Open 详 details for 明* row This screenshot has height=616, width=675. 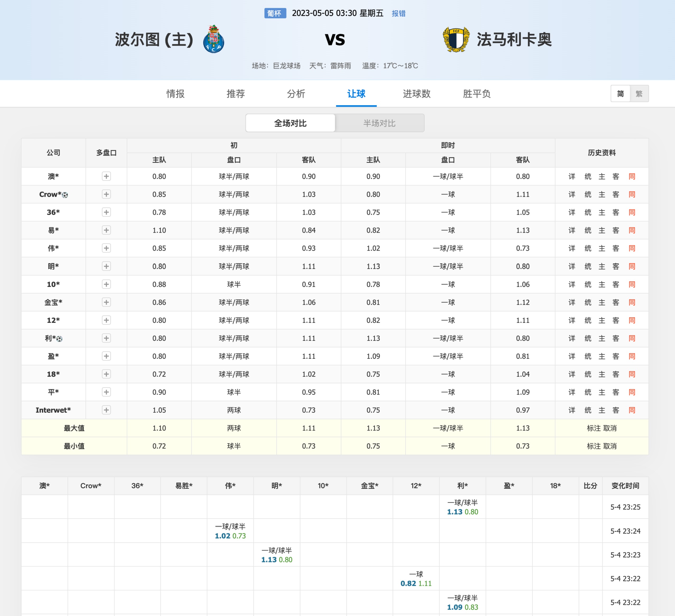pos(572,266)
